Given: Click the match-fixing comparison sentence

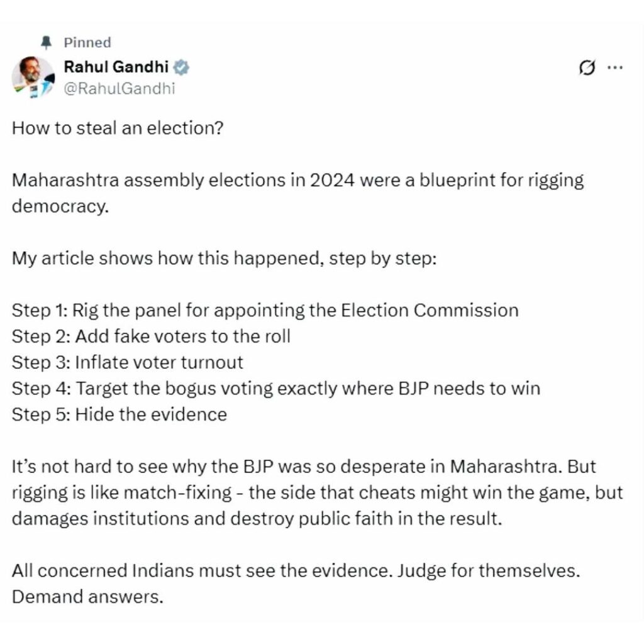Looking at the screenshot, I should pyautogui.click(x=318, y=492).
